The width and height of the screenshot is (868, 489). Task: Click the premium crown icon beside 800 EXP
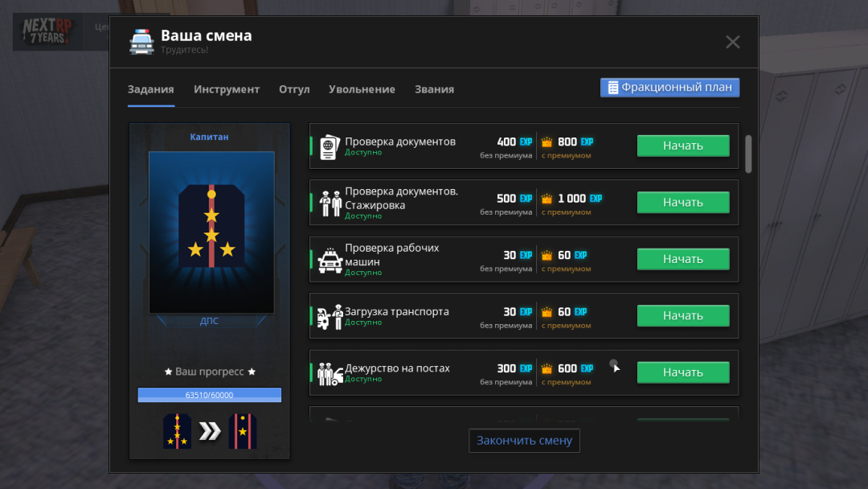[x=547, y=142]
